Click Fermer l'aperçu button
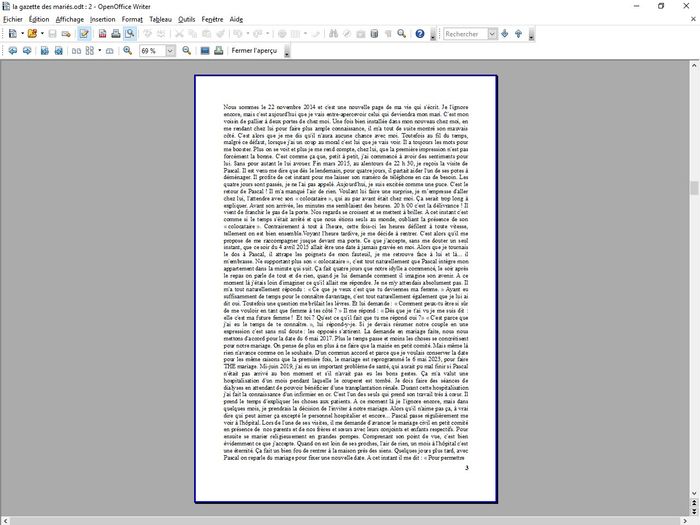 254,51
